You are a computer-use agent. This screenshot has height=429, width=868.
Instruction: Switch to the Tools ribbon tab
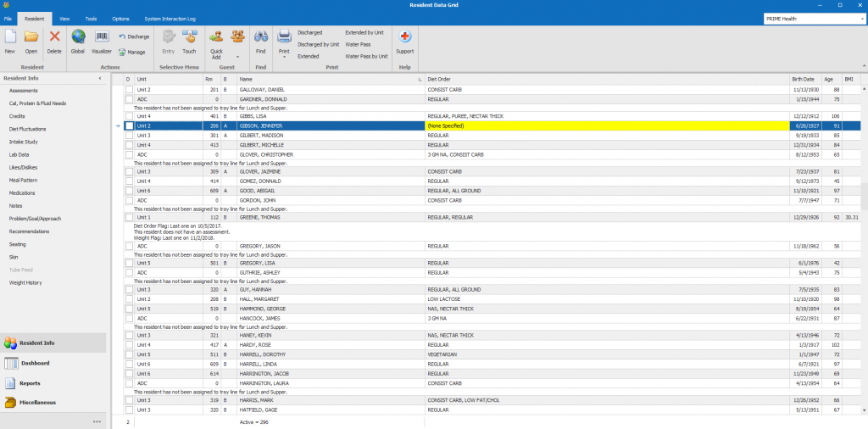point(91,18)
